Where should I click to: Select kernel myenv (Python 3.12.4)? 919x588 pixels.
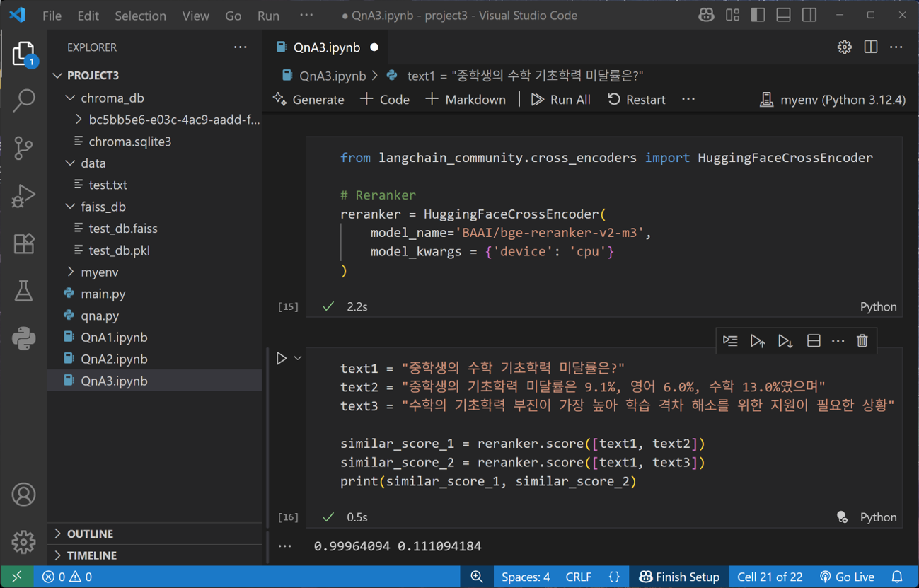click(x=833, y=100)
